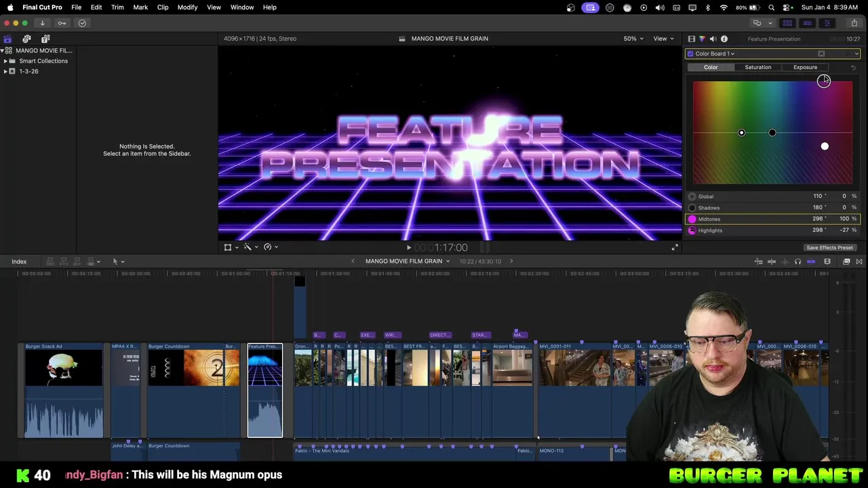The height and width of the screenshot is (488, 868).
Task: Reset the Color Board using arrow
Action: (853, 67)
